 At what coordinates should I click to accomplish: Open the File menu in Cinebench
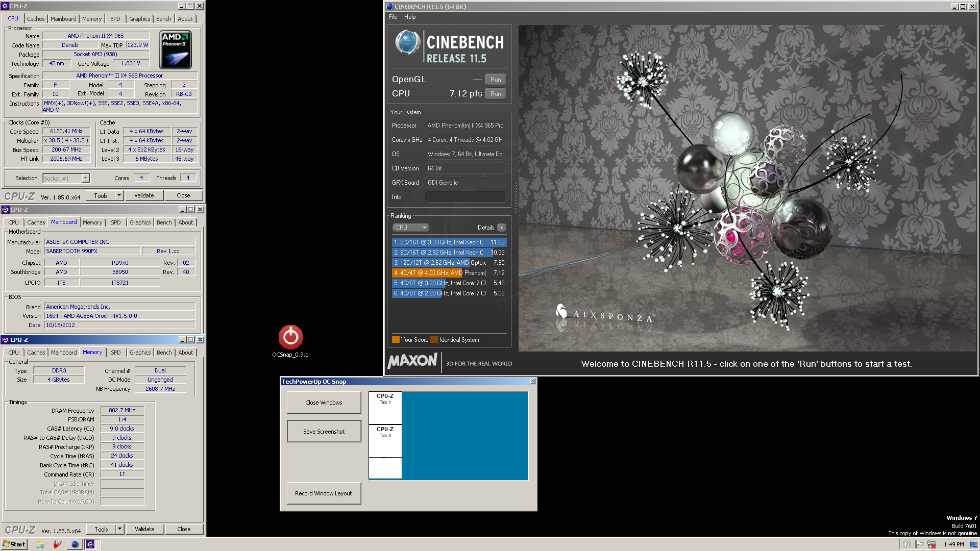point(393,17)
